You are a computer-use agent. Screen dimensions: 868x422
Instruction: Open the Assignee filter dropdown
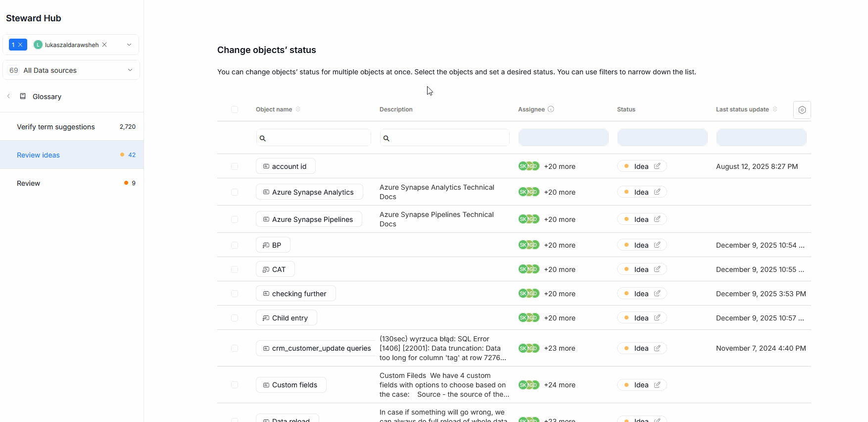[563, 137]
